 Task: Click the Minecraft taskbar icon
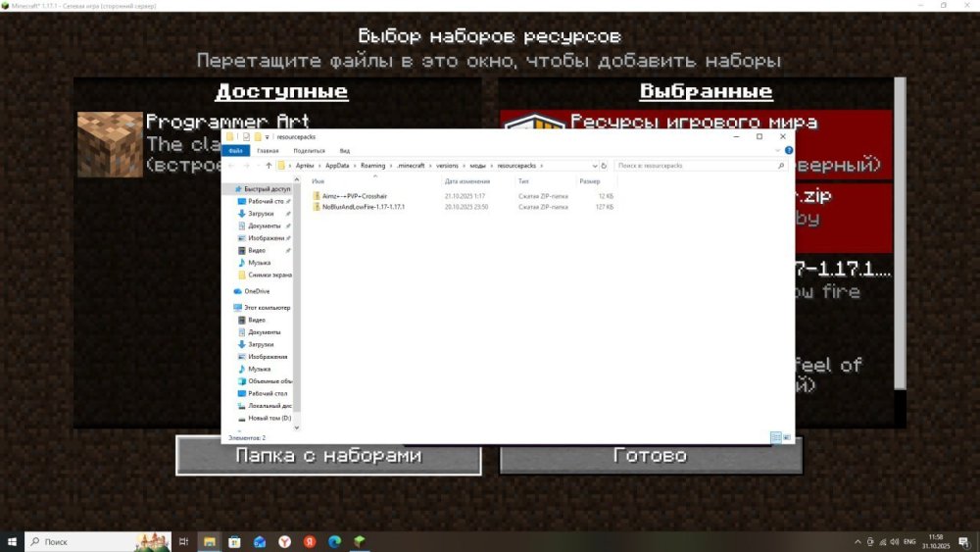coord(360,541)
